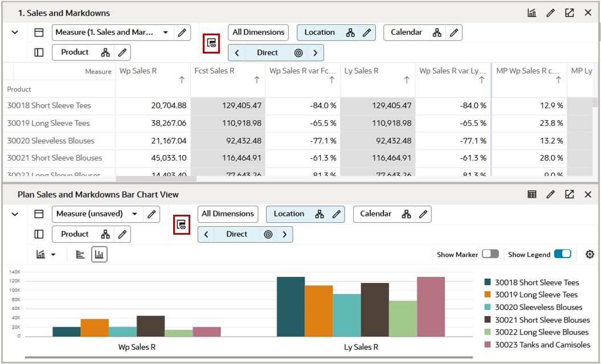Click the 30018 Short Sleeve Tees legend swatch

[488, 283]
